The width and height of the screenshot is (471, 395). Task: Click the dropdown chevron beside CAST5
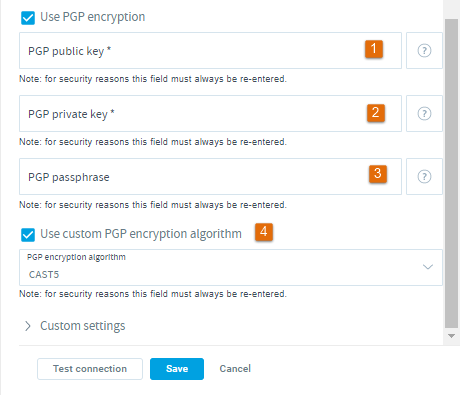coord(428,267)
